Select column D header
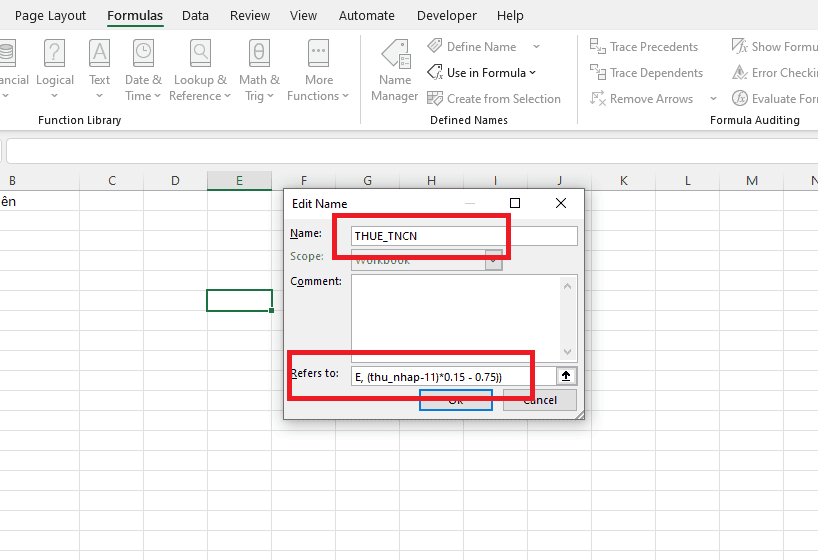 [175, 181]
